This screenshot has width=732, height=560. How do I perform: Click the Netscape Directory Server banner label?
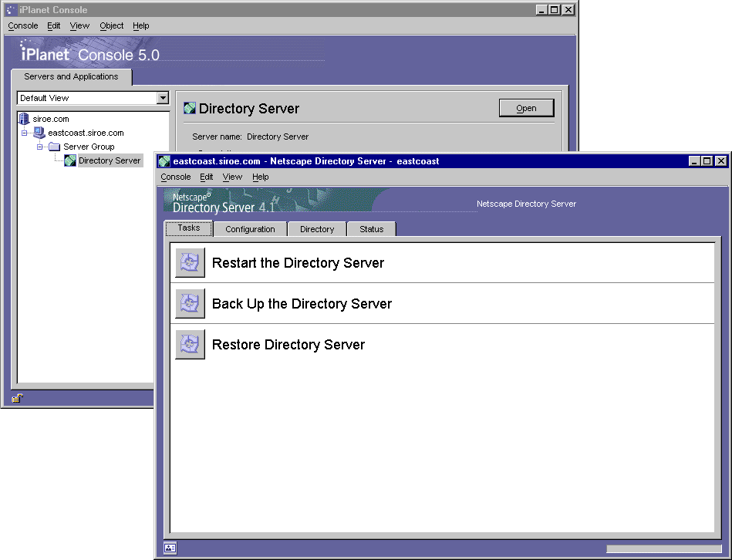point(526,204)
